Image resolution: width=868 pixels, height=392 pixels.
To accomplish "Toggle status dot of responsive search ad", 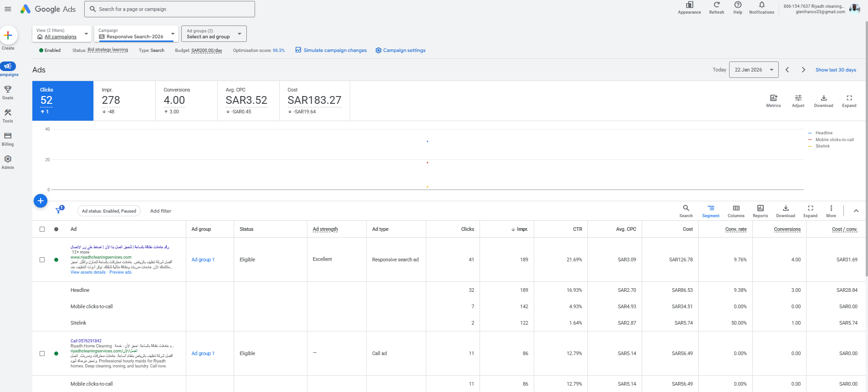I will click(x=56, y=260).
